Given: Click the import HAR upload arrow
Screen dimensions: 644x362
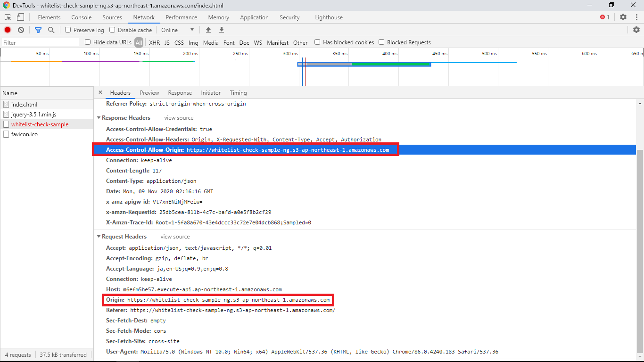Looking at the screenshot, I should [208, 30].
